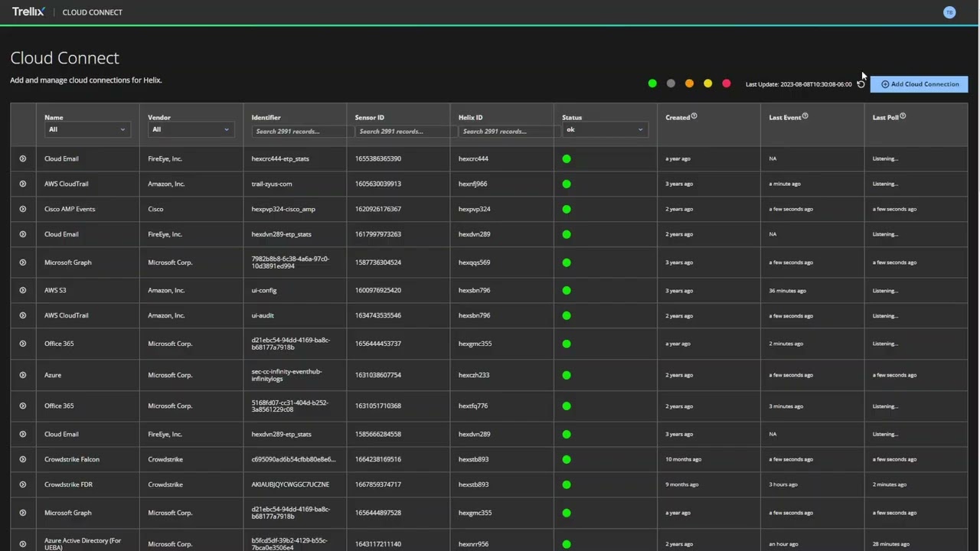Open row details icon for AWS S3

(x=23, y=290)
